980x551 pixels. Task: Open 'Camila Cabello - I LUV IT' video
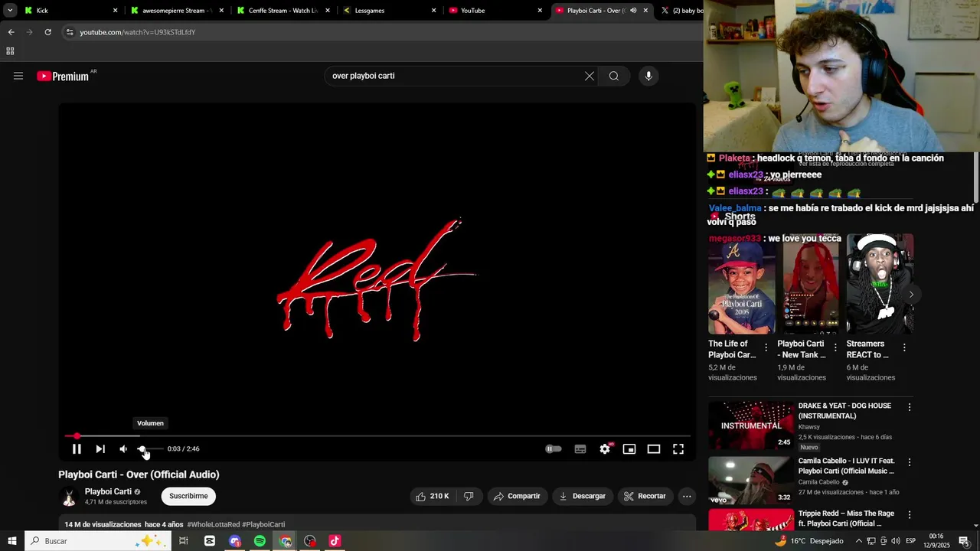(750, 479)
